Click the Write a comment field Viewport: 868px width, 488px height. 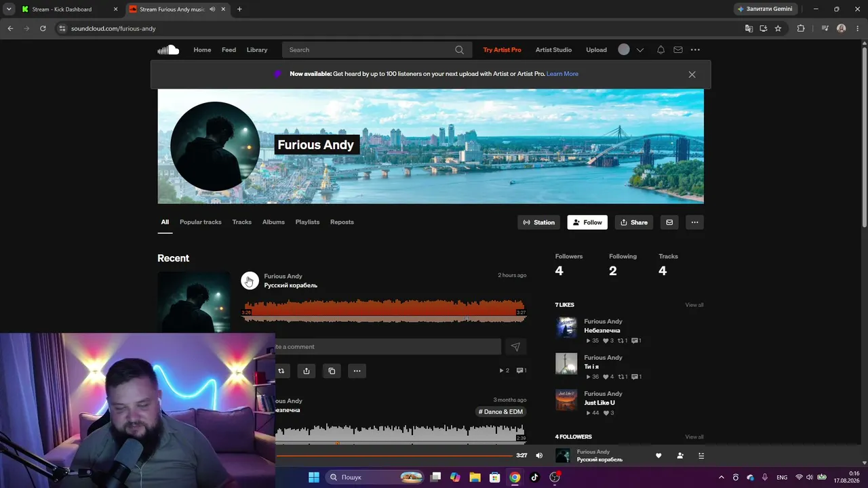pos(388,347)
